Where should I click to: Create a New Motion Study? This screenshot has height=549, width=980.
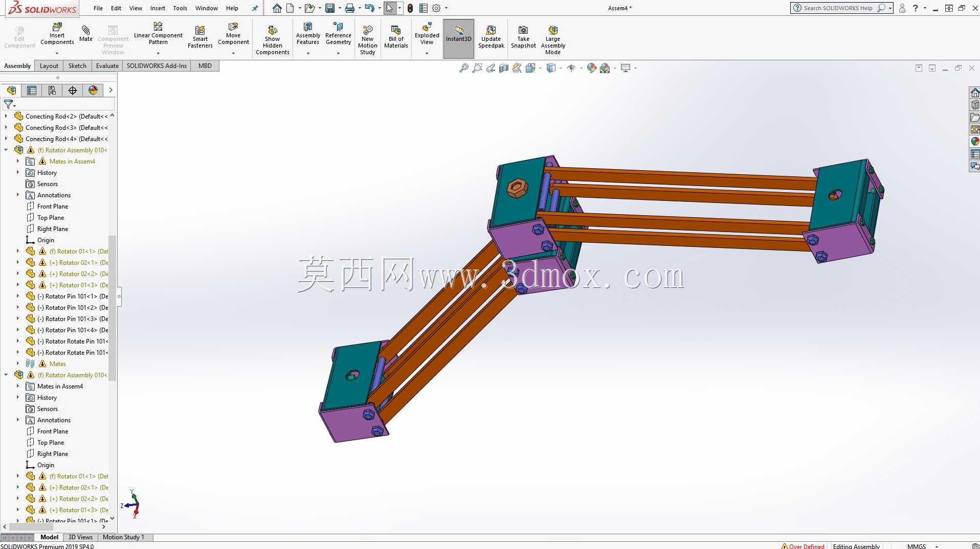[368, 40]
